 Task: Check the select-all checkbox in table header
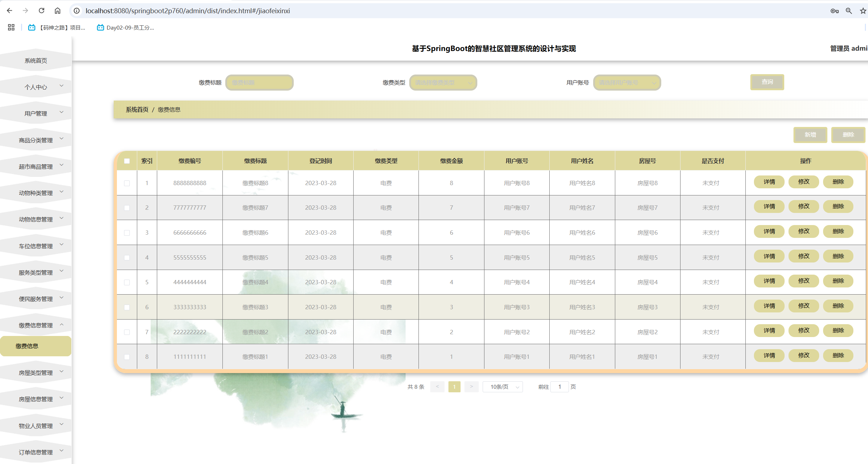(x=127, y=161)
